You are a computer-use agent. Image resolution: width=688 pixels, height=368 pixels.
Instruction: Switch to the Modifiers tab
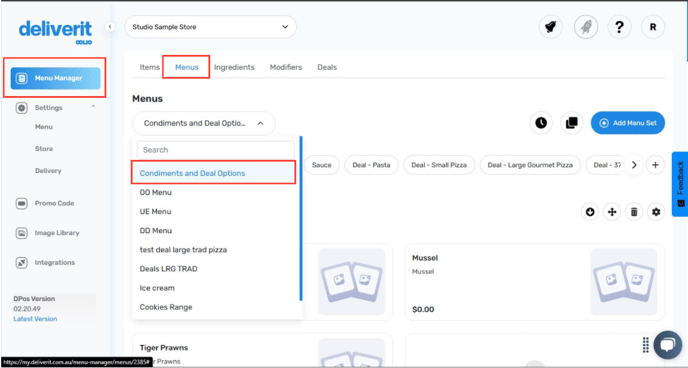[x=286, y=67]
